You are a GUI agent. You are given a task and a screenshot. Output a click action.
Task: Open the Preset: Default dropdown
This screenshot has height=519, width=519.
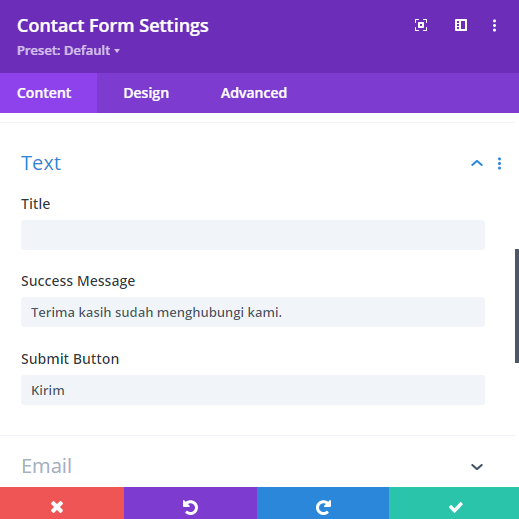point(68,51)
